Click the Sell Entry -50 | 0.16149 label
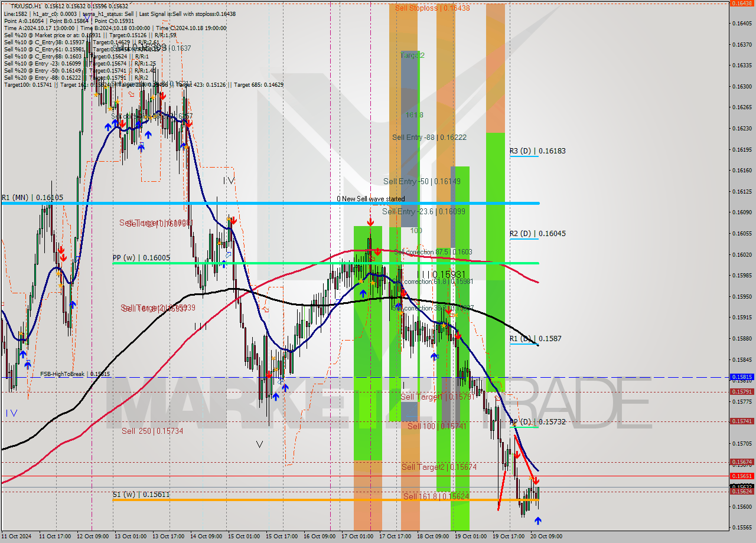 [422, 181]
